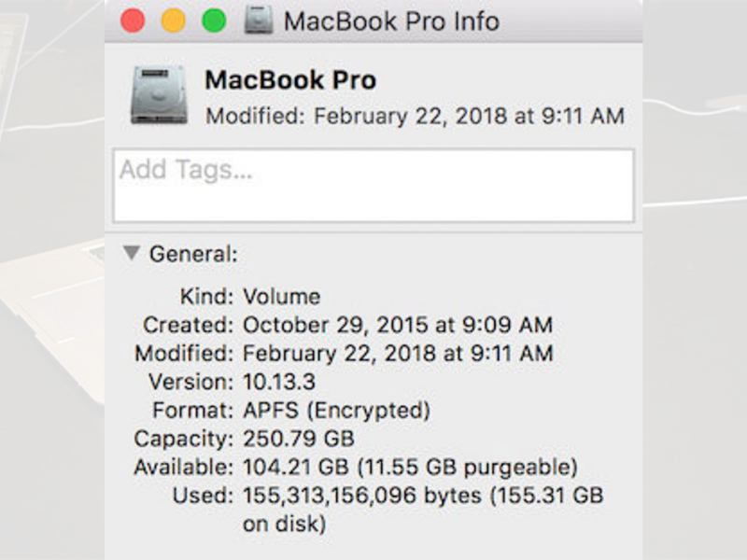The height and width of the screenshot is (560, 747).
Task: Select the Version value 10.13.3
Action: pyautogui.click(x=279, y=382)
